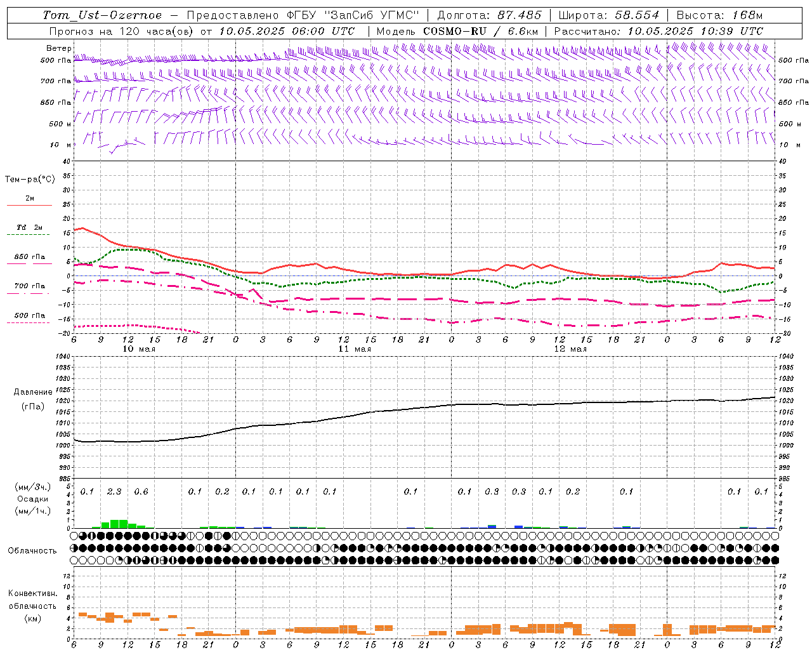Click the 'Давление' pressure panel label
This screenshot has height=650, width=812.
coord(33,392)
